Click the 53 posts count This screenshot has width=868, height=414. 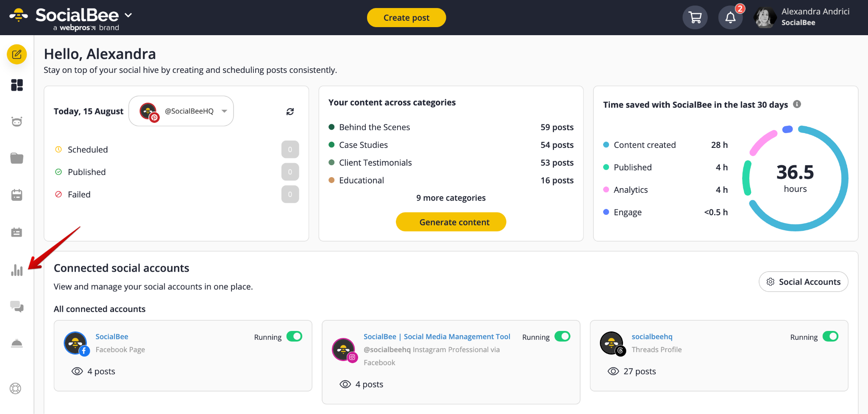(557, 163)
